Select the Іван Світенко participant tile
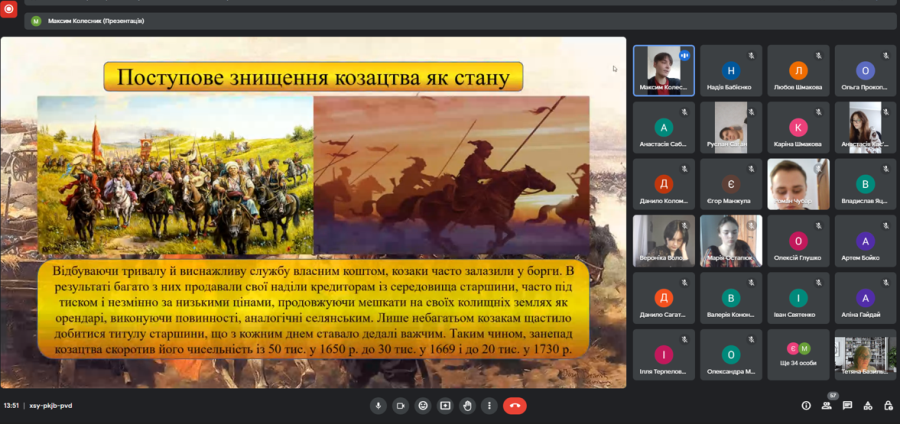This screenshot has height=424, width=900. [x=798, y=298]
